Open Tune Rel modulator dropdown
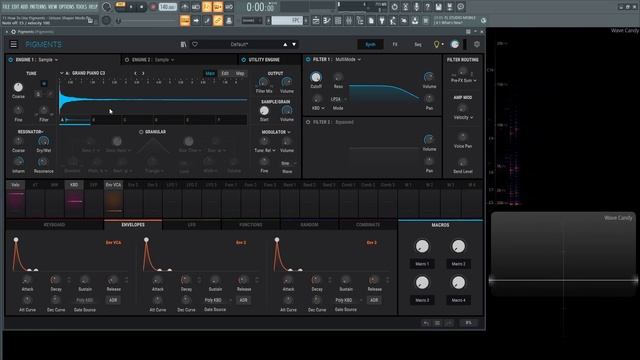640x360 pixels. pyautogui.click(x=265, y=150)
